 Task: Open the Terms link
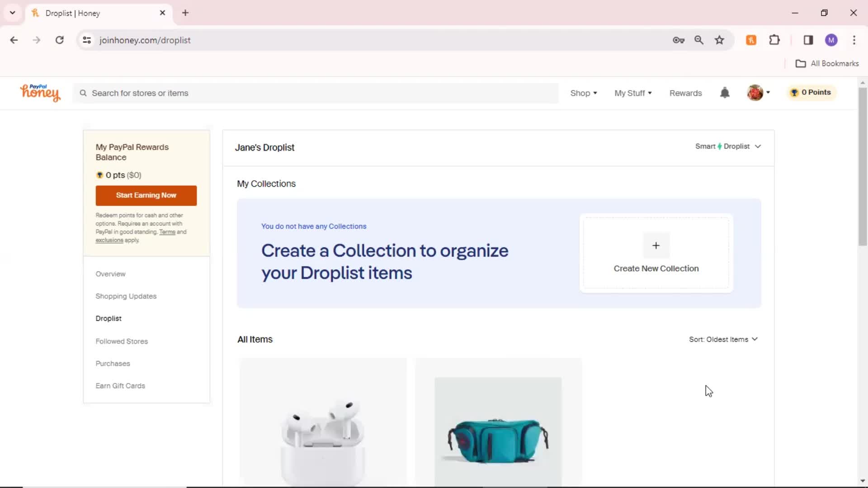click(x=167, y=232)
